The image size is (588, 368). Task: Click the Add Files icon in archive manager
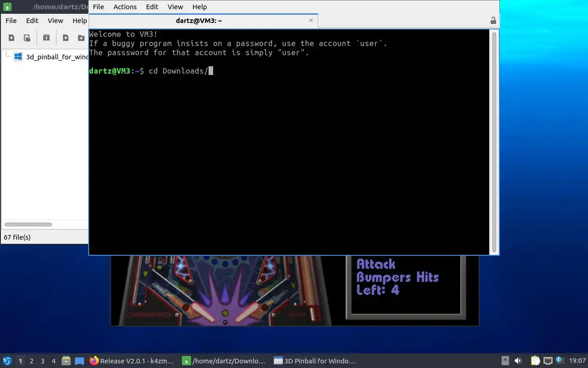66,38
